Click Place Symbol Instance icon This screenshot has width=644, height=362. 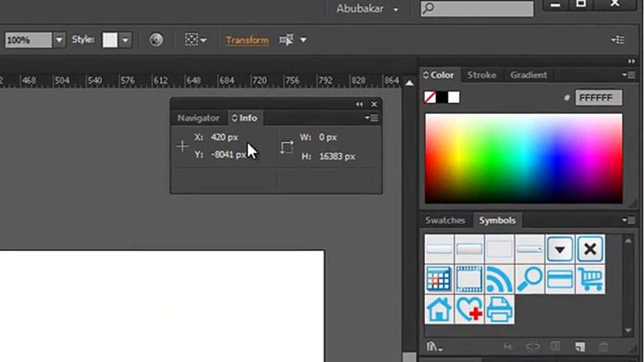(x=508, y=347)
